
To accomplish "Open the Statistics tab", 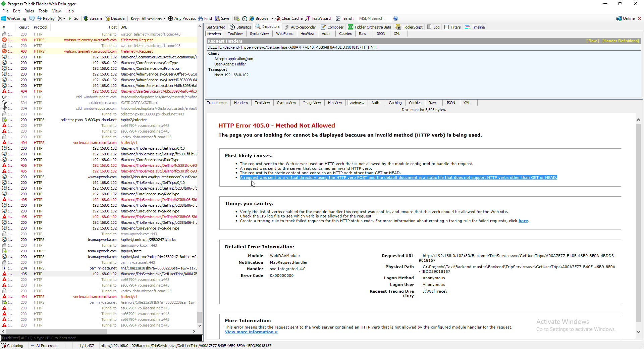I will pos(240,27).
